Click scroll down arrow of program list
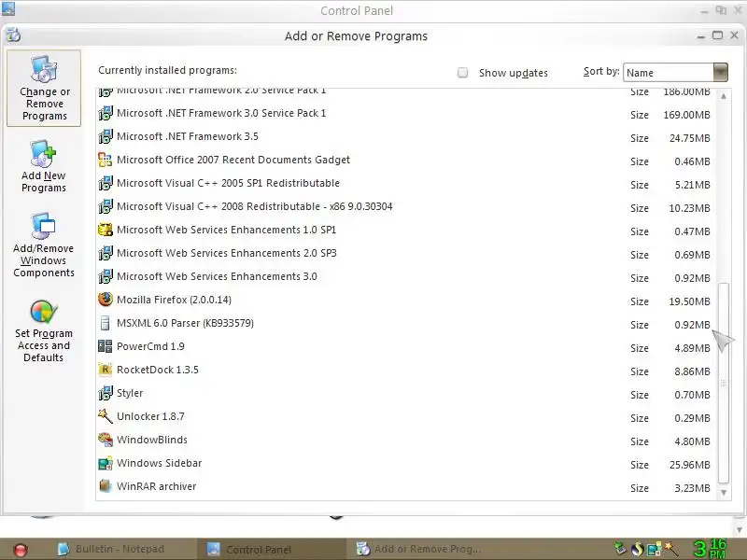The image size is (747, 560). (x=724, y=493)
